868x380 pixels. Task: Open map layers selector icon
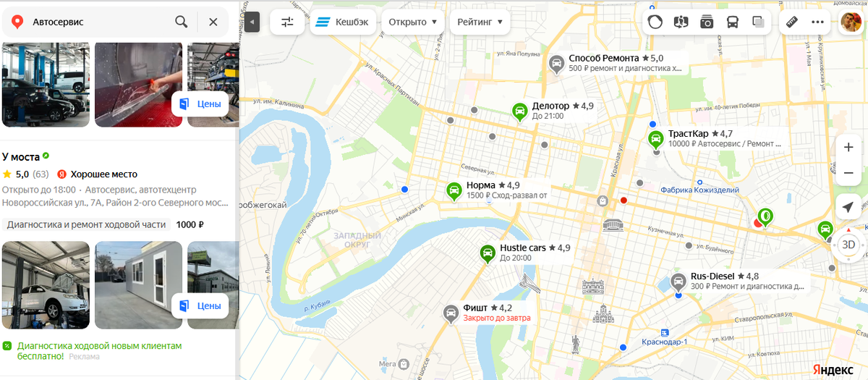tap(758, 22)
